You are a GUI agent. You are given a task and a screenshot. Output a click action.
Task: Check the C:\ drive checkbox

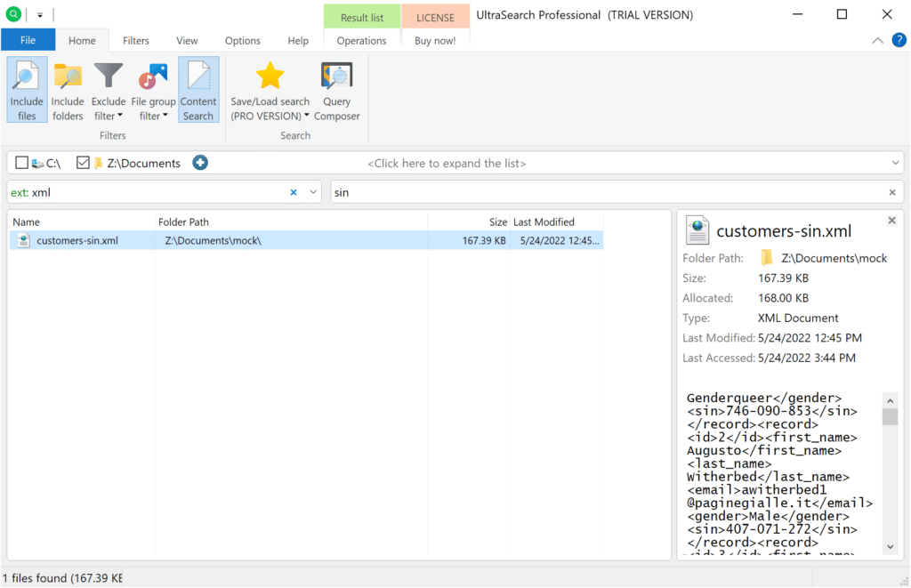[x=21, y=163]
